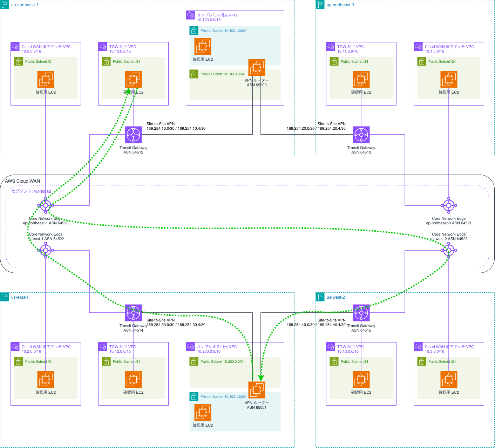
Task: Select the Transit Gateway ASN 64513 icon
Action: coord(361,135)
